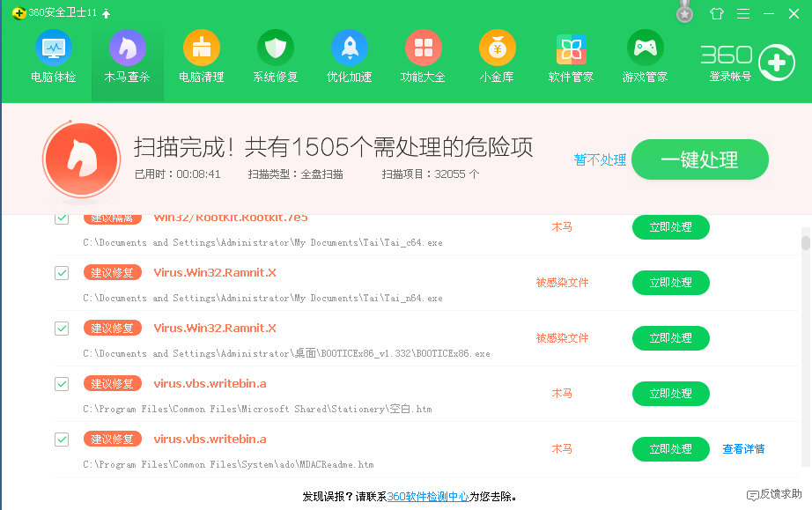Open 系统修复 shield icon
812x510 pixels.
click(275, 48)
